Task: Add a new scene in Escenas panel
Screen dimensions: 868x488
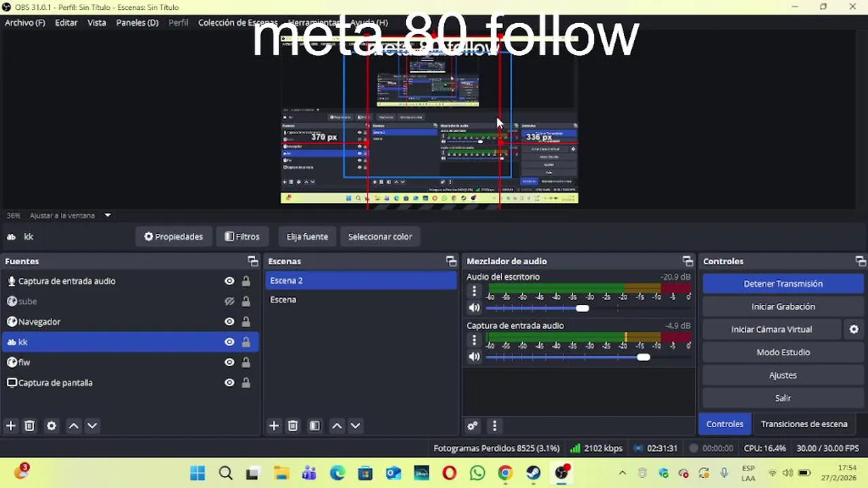Action: (274, 426)
